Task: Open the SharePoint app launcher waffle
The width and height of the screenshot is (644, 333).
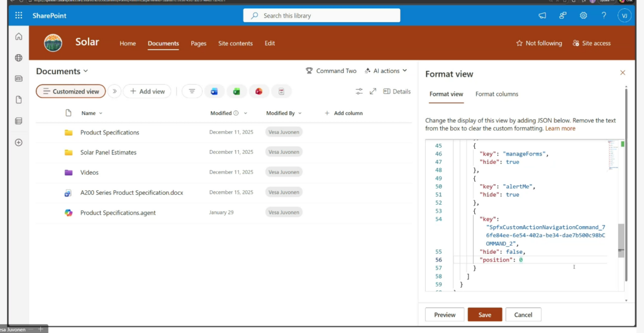Action: tap(18, 16)
